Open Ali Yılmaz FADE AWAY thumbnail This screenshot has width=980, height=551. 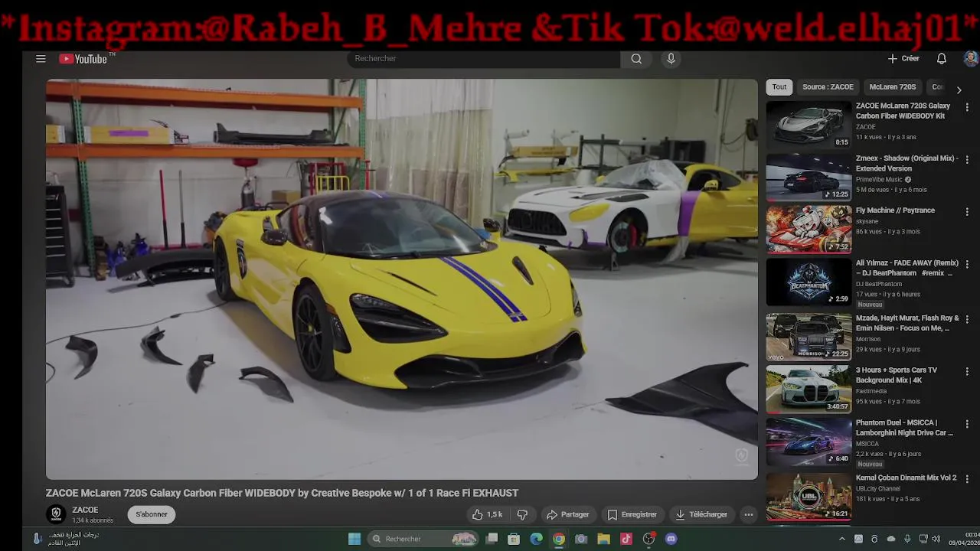(x=809, y=282)
